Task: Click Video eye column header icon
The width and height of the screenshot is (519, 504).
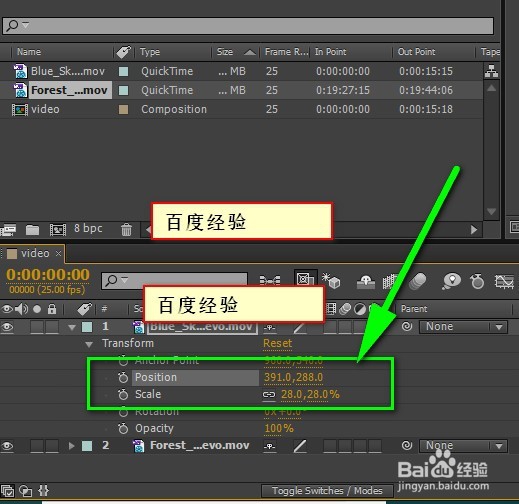Action: point(7,309)
